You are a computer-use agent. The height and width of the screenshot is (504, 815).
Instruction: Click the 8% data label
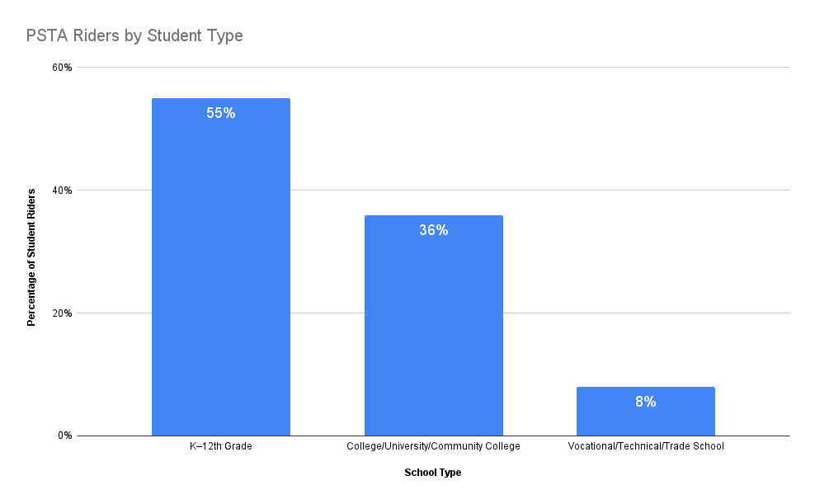[x=645, y=403]
